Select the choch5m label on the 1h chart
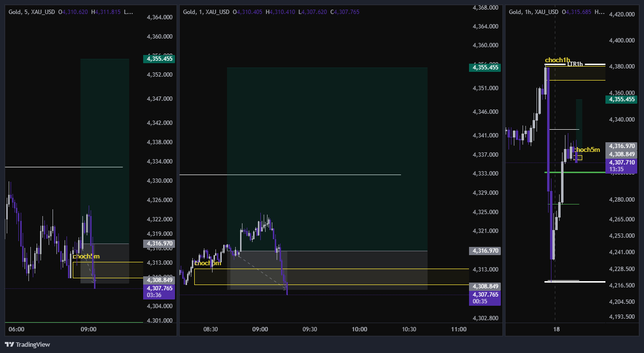This screenshot has width=644, height=353. (x=587, y=150)
